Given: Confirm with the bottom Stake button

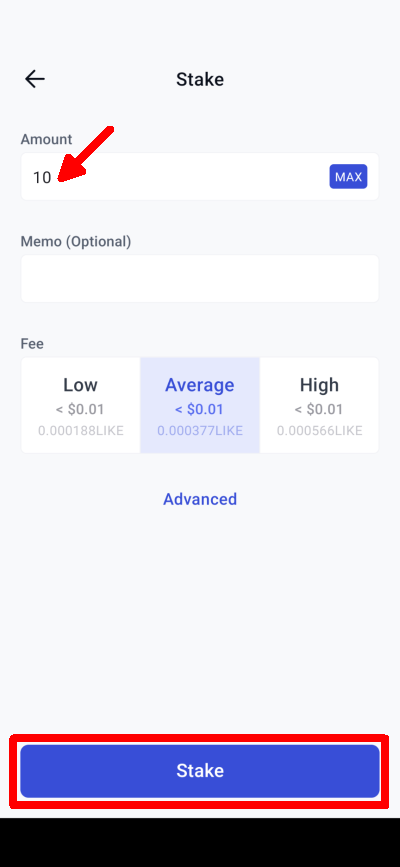Looking at the screenshot, I should click(200, 771).
